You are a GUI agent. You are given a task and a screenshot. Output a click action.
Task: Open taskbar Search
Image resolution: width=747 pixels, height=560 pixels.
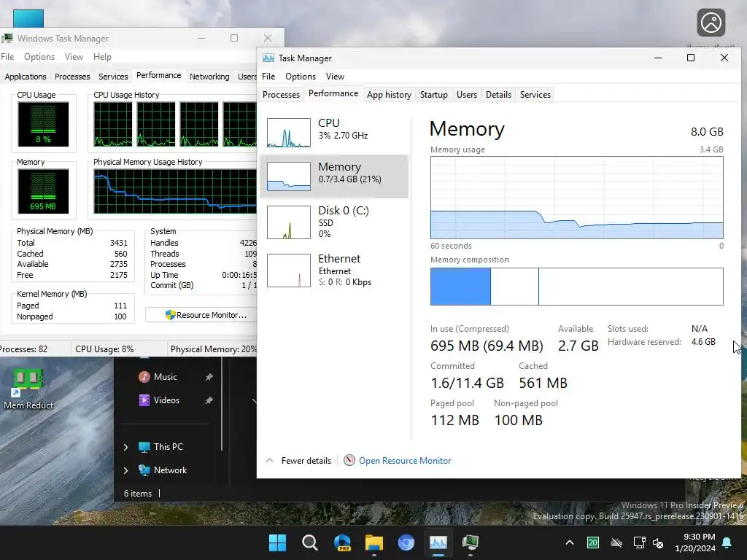point(309,542)
